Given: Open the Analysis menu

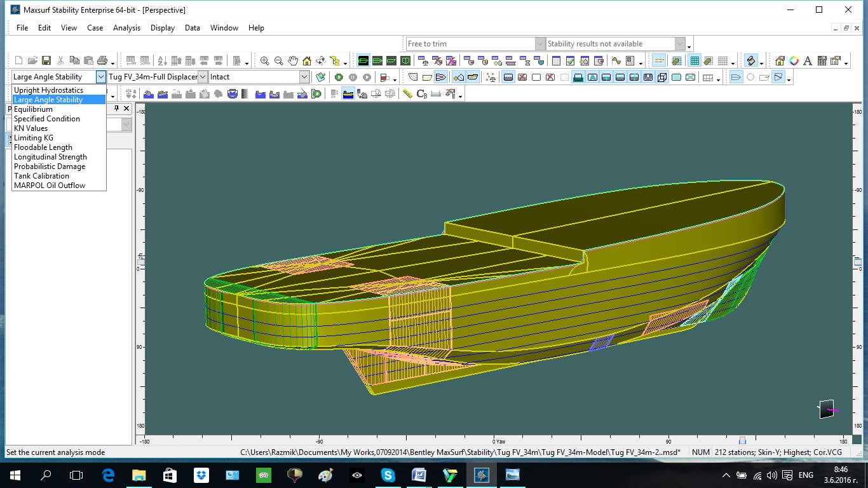Looking at the screenshot, I should (x=126, y=28).
